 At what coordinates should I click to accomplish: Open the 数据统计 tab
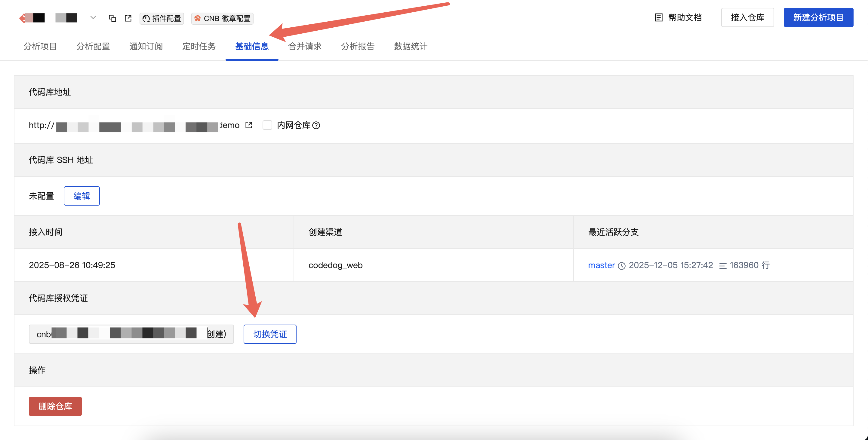point(410,47)
